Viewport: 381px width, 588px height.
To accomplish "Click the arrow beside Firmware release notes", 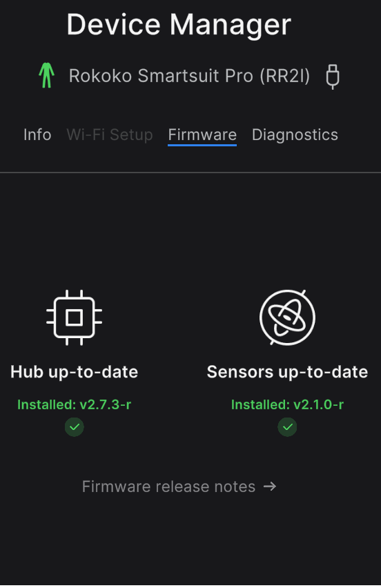I will pos(270,487).
